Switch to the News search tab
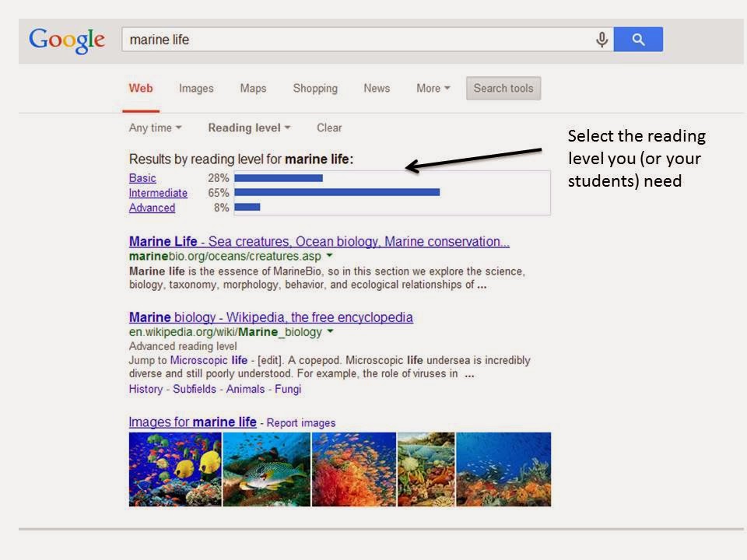 377,88
